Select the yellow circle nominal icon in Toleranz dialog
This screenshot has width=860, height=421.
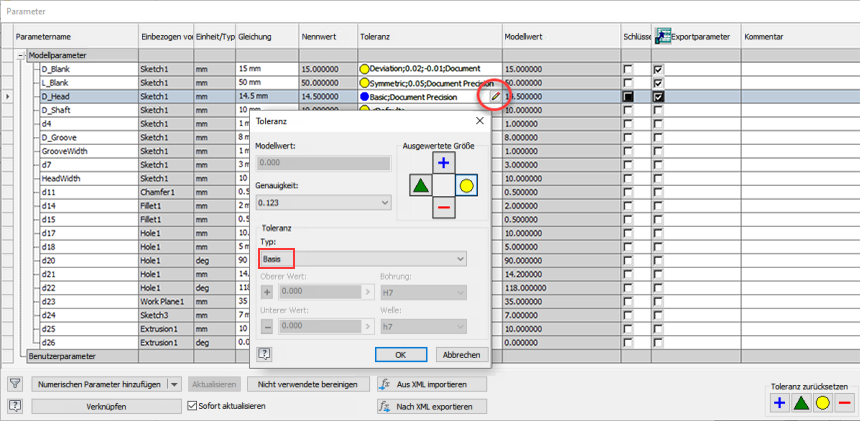pyautogui.click(x=466, y=186)
